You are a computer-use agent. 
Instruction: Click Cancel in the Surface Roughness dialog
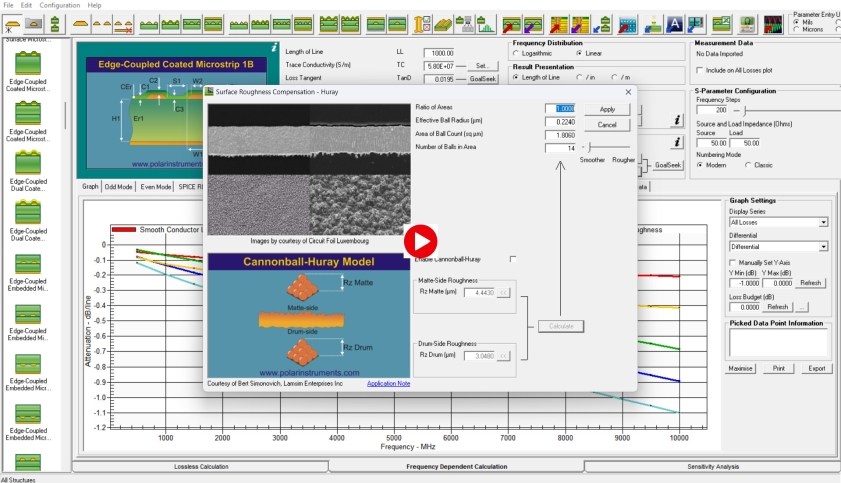pos(607,125)
